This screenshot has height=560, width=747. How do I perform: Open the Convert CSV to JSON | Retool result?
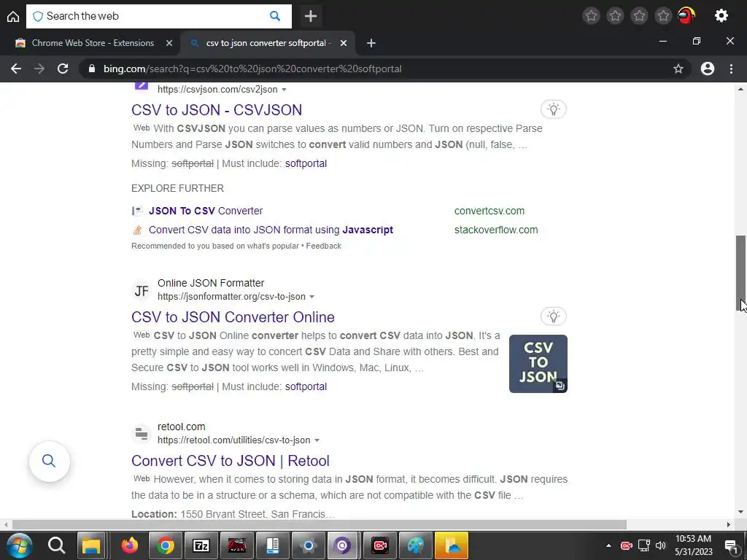point(231,461)
